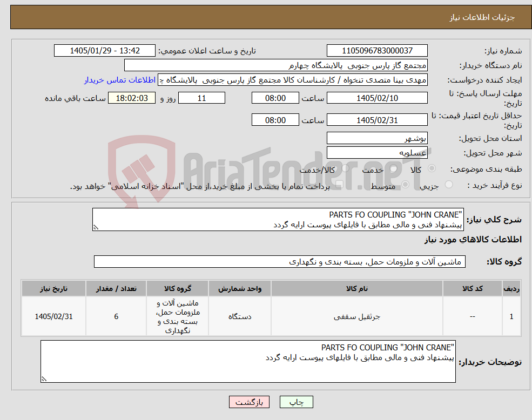Click the واحد شمارش column header
This screenshot has width=532, height=420.
(x=240, y=288)
